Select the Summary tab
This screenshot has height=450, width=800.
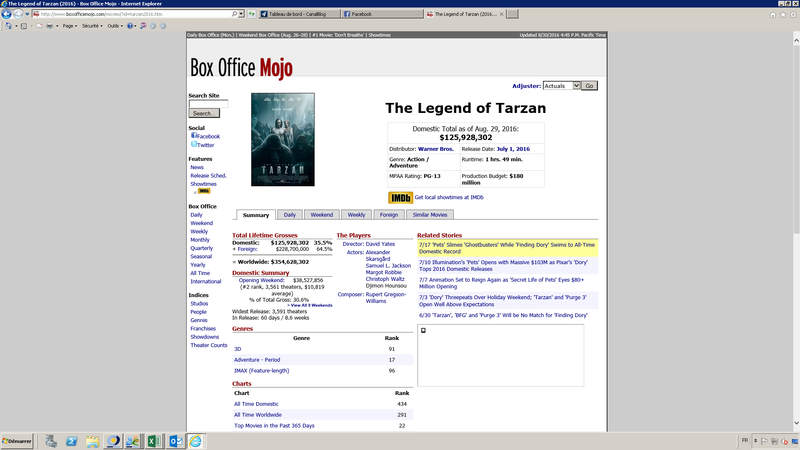[x=256, y=215]
